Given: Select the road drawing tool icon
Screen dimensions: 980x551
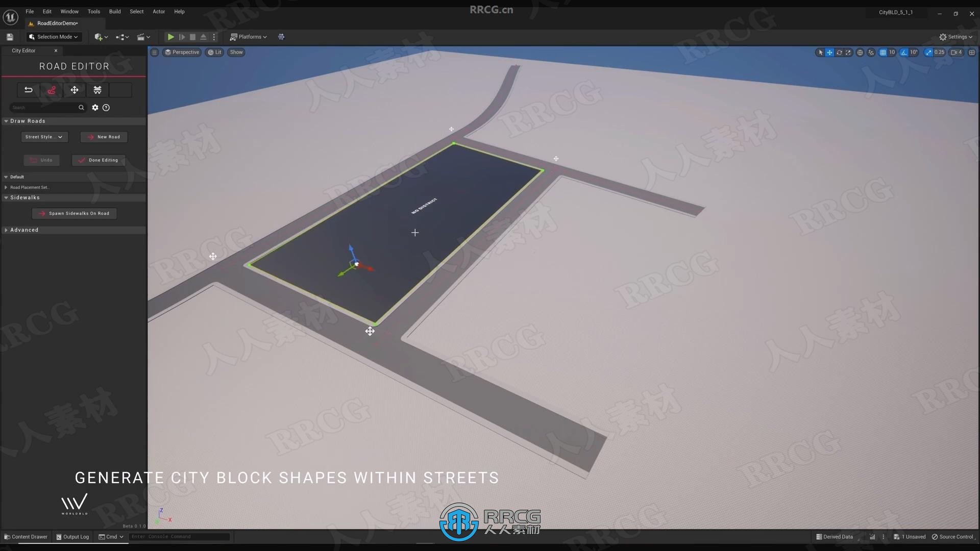Looking at the screenshot, I should [51, 89].
